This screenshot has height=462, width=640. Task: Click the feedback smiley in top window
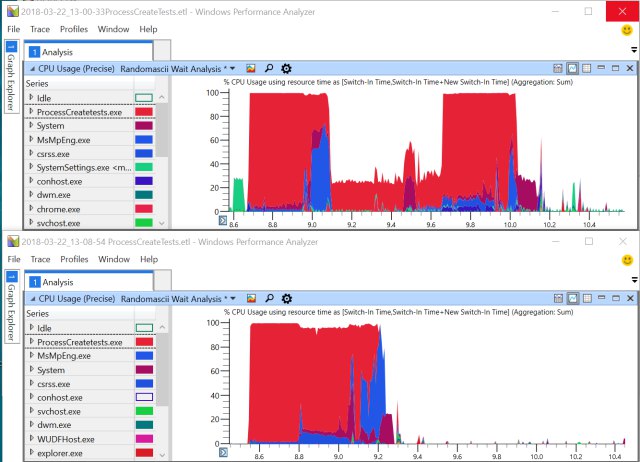[x=627, y=30]
